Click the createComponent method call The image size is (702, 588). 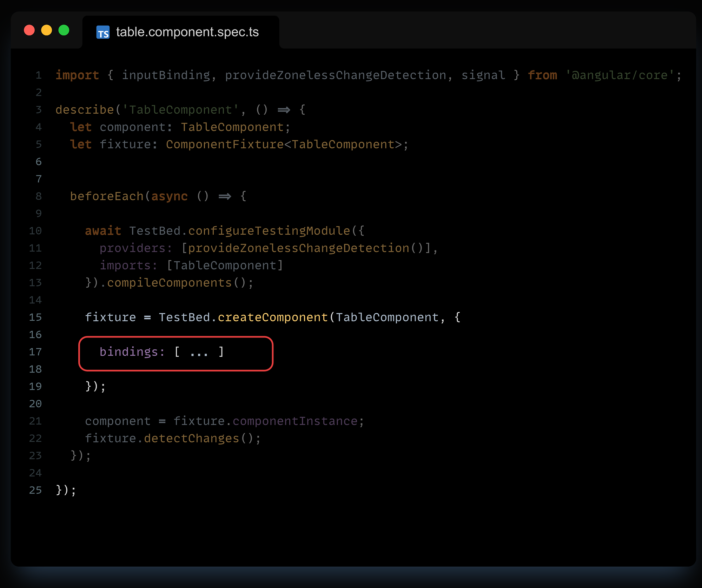tap(272, 317)
